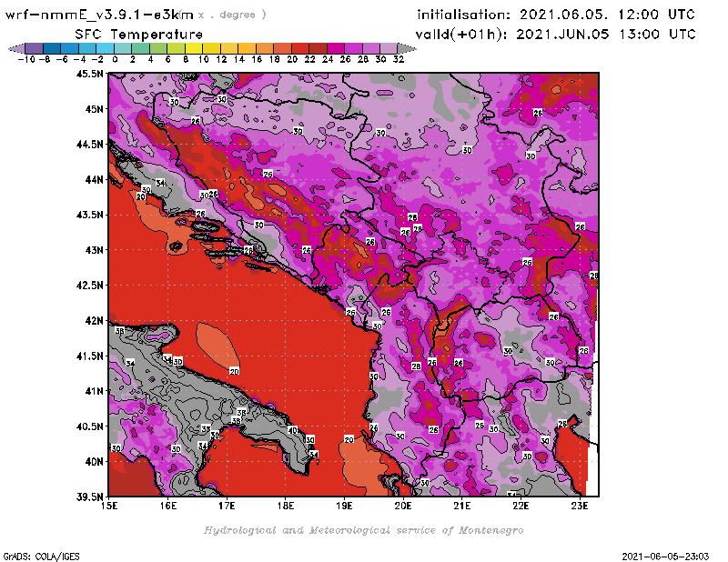Click the 43N latitude axis label

click(x=94, y=250)
